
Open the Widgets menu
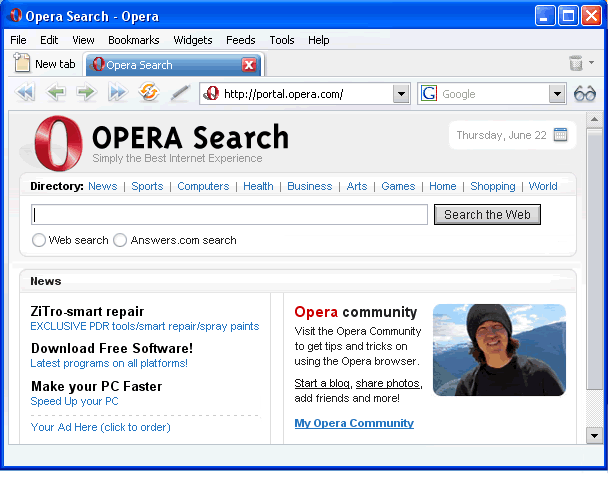(x=193, y=40)
